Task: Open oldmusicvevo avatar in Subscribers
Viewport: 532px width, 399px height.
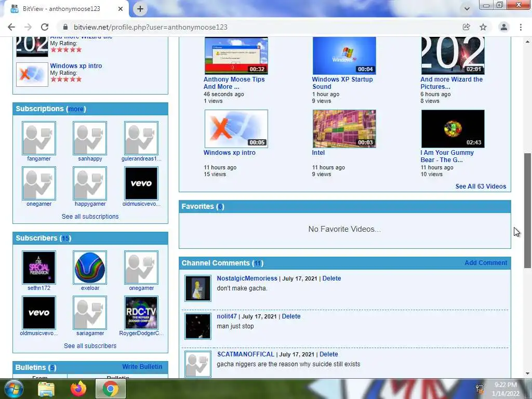Action: click(x=39, y=312)
